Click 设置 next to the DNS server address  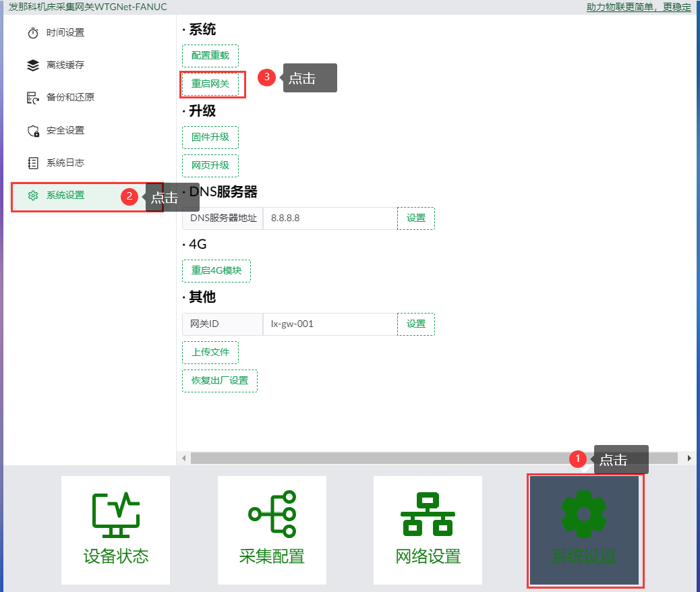pos(416,218)
